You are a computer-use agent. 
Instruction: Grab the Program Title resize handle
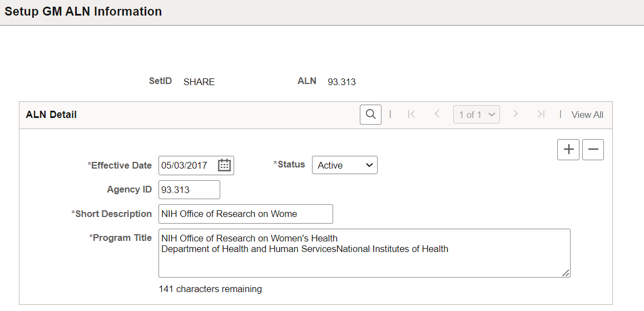[x=566, y=273]
